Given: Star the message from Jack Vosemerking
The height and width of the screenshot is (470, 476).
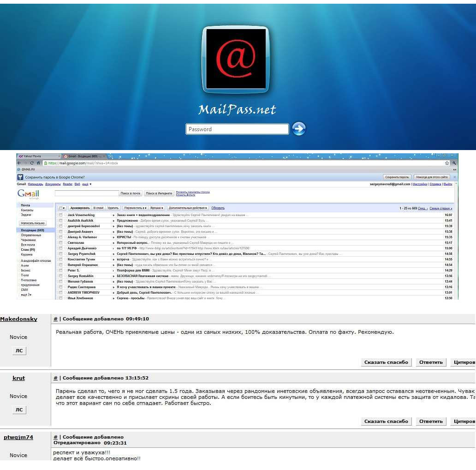Looking at the screenshot, I should pyautogui.click(x=65, y=215).
